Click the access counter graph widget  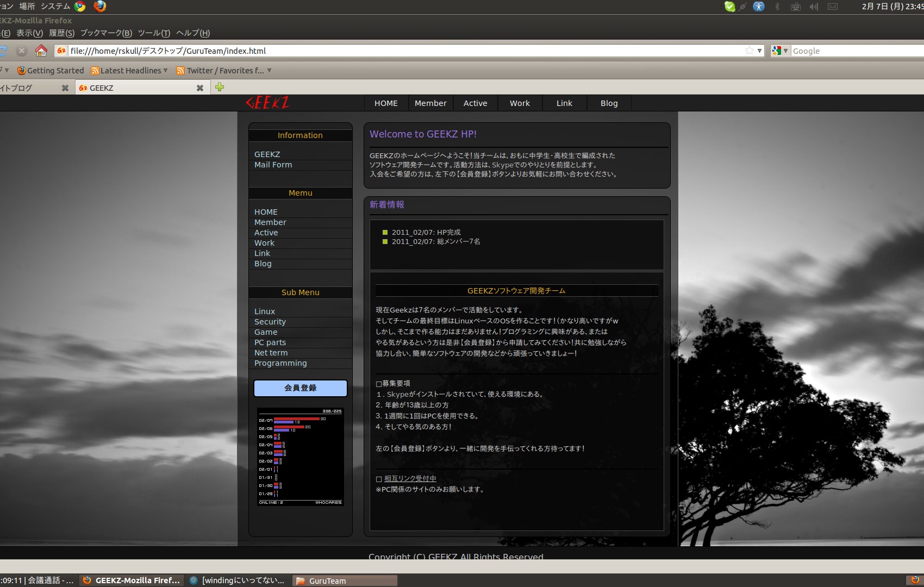[x=301, y=457]
